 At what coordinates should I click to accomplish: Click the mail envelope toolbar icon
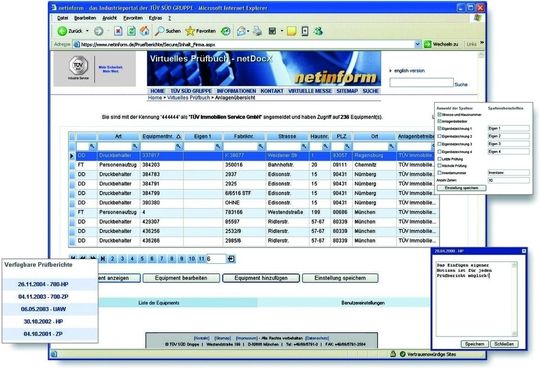click(241, 31)
